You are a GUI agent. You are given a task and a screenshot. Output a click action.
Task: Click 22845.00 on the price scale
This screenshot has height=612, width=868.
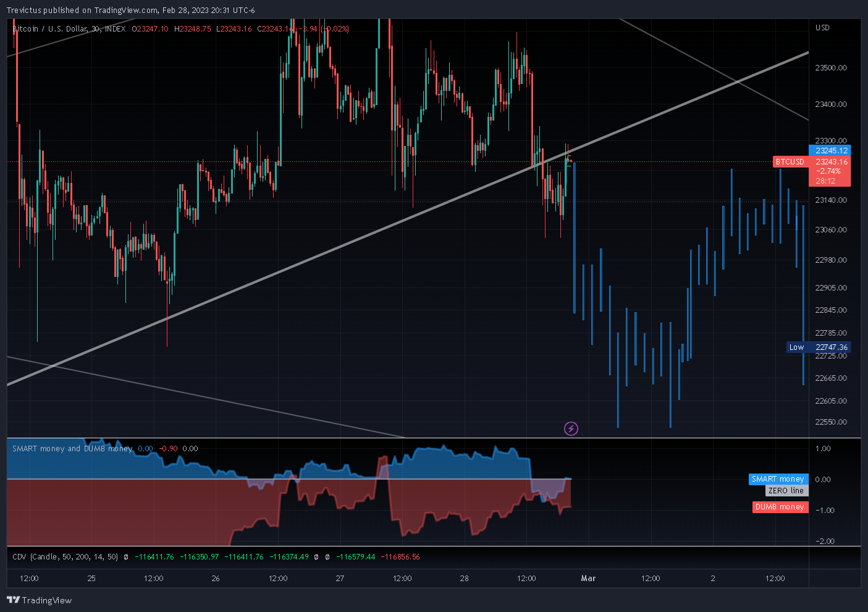pyautogui.click(x=831, y=310)
